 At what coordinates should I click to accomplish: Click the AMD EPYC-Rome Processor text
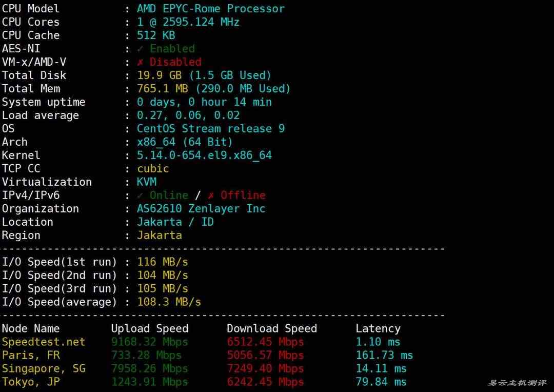click(x=210, y=9)
